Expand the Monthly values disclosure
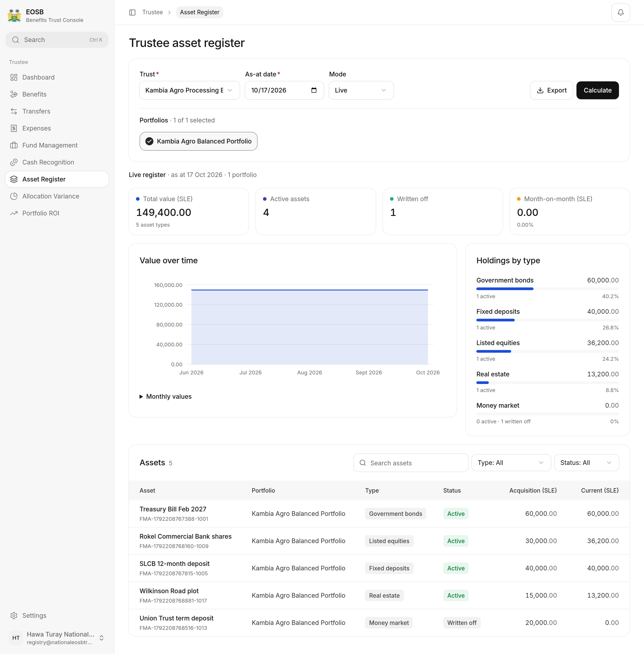 tap(166, 396)
